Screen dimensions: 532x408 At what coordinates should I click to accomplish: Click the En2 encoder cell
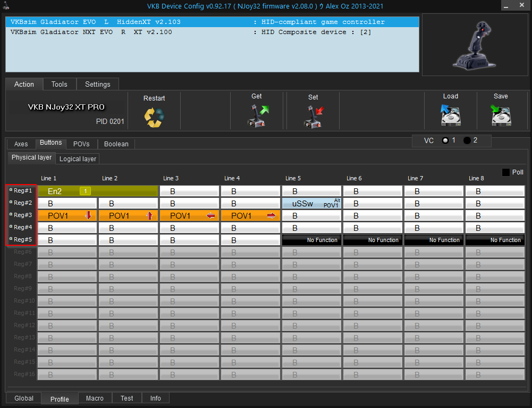tap(98, 191)
